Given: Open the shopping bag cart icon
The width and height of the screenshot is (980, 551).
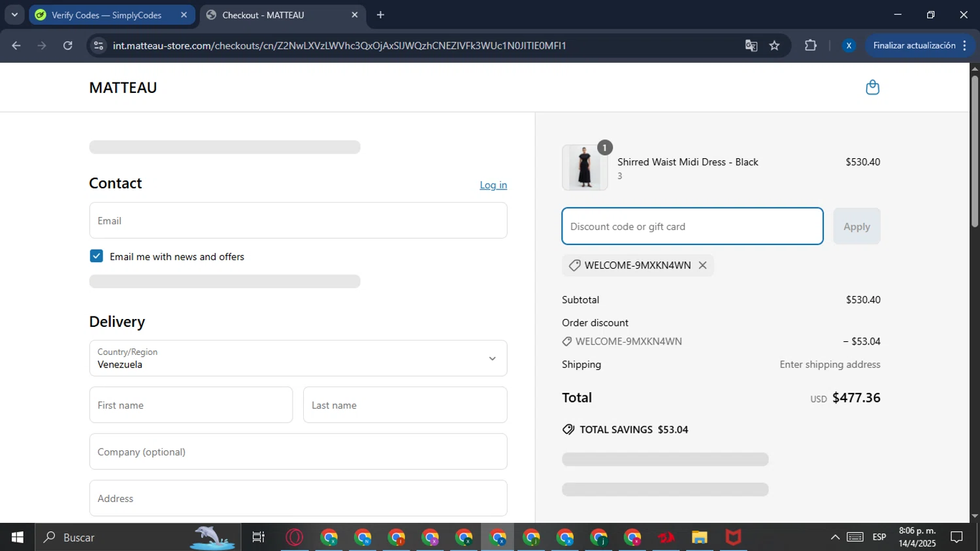Looking at the screenshot, I should click(x=872, y=88).
